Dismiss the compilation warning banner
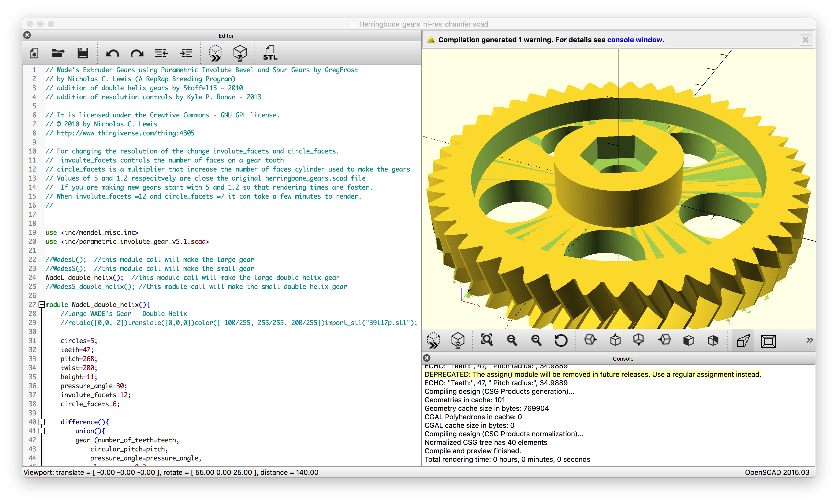838x504 pixels. click(805, 40)
